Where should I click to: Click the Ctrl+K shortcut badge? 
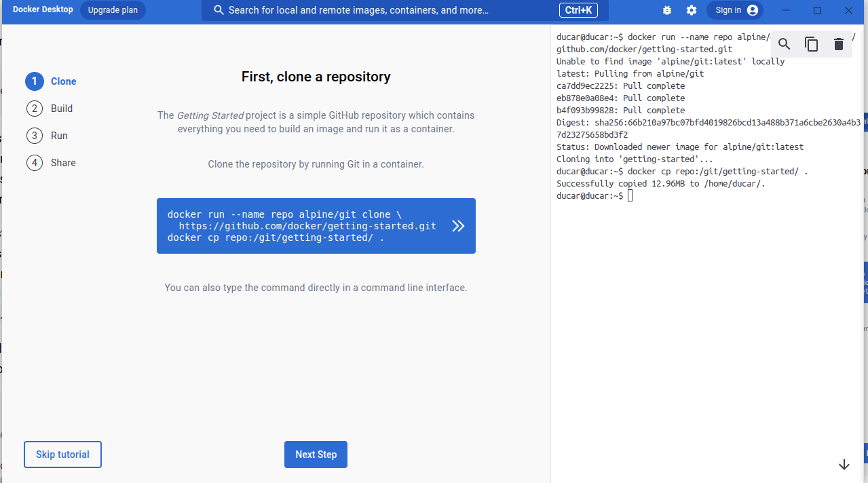(578, 10)
